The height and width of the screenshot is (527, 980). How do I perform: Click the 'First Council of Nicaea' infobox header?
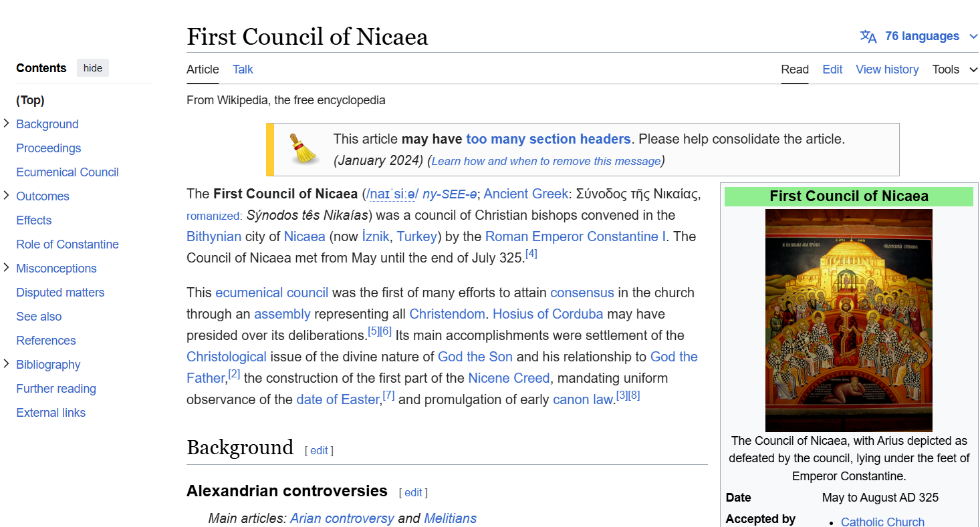pyautogui.click(x=849, y=196)
